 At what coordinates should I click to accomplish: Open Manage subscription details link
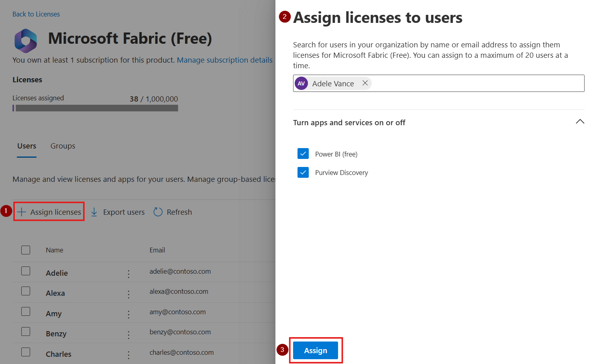pos(224,60)
